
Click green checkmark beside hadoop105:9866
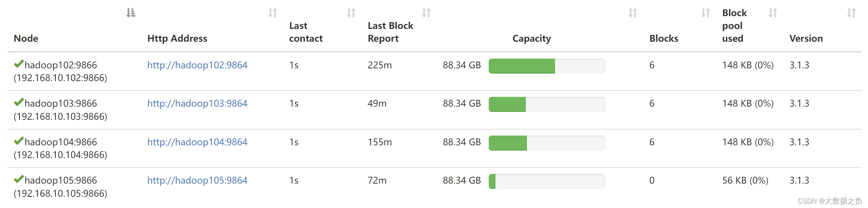click(19, 179)
